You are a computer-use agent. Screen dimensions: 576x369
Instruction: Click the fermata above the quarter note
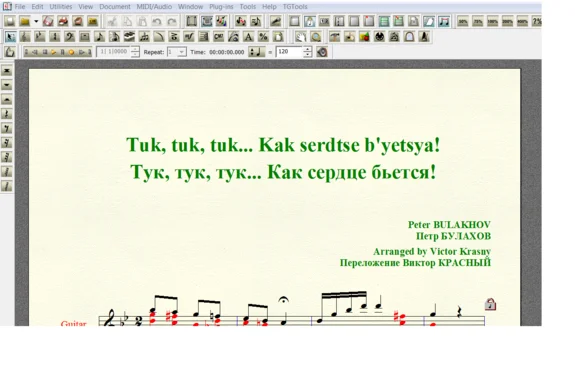(283, 300)
